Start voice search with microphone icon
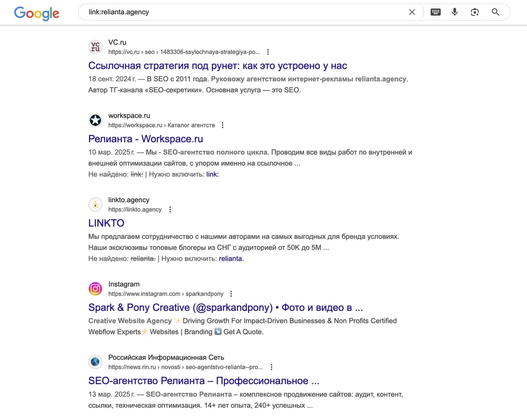This screenshot has width=527, height=420. pos(455,12)
